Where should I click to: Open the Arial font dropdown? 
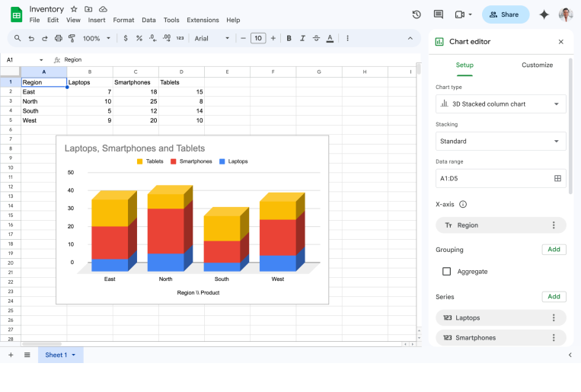212,38
